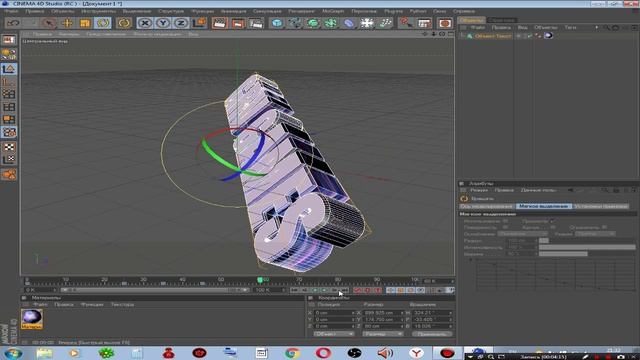
Task: Click the H rotation input field
Action: [432, 313]
